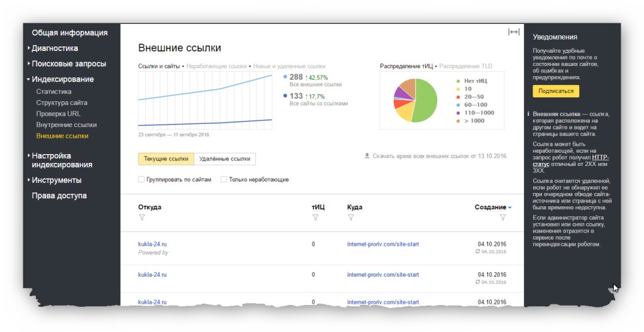Click the refresh icon in first row date
Viewport: 644px width, 332px height.
click(x=478, y=252)
